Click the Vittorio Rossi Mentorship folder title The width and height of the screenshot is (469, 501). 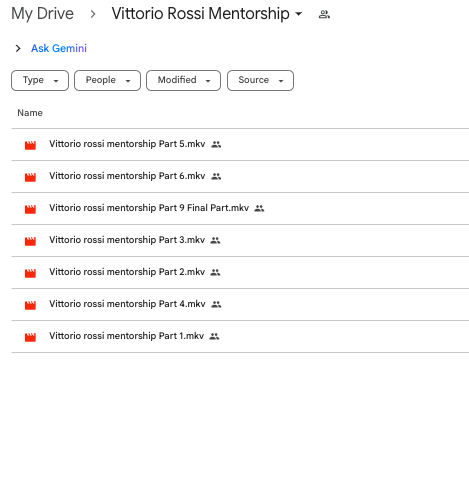[200, 14]
